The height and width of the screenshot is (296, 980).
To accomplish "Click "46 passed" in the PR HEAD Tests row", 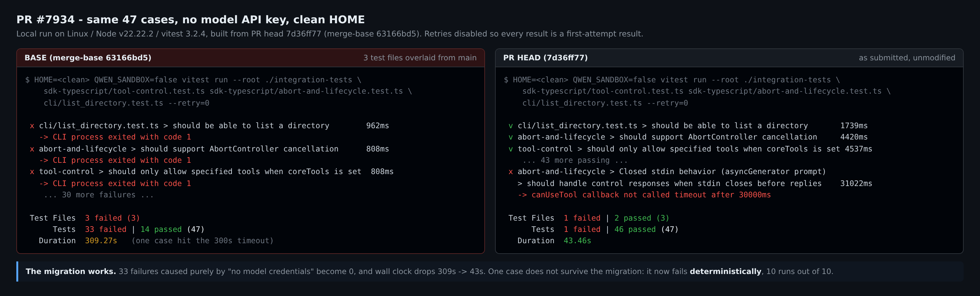I will click(x=635, y=229).
